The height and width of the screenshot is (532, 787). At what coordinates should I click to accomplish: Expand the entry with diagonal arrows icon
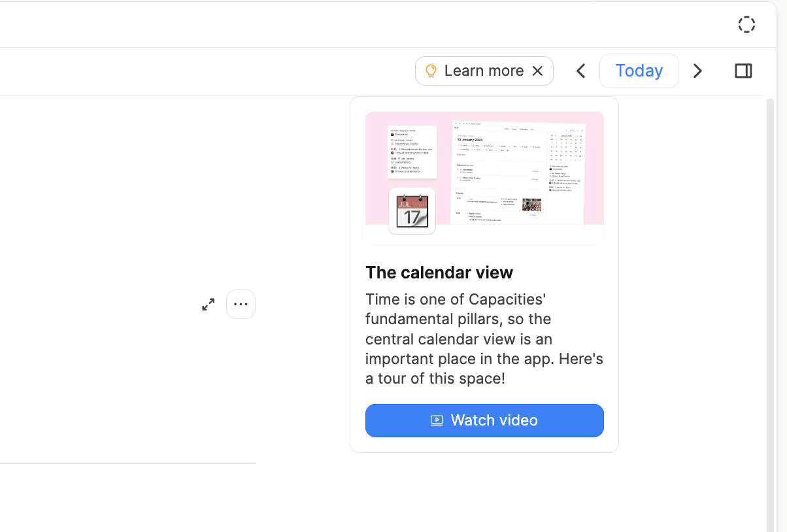click(x=209, y=305)
